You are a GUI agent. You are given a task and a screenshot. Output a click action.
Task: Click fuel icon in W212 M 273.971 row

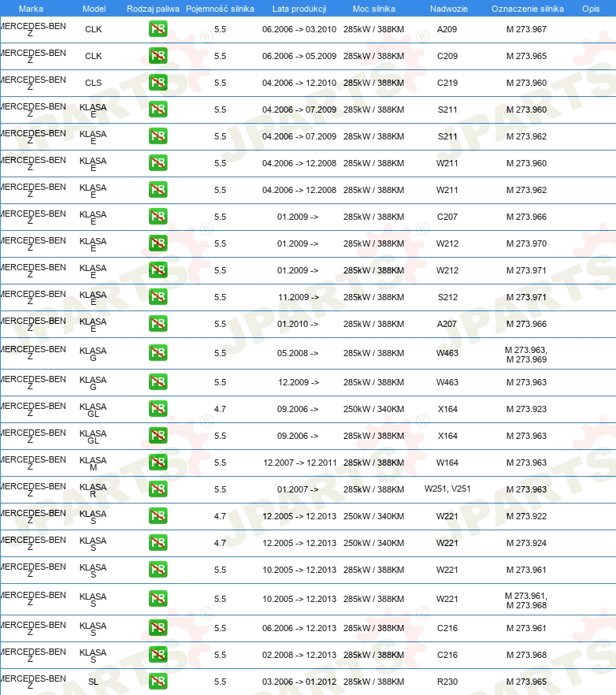[158, 270]
